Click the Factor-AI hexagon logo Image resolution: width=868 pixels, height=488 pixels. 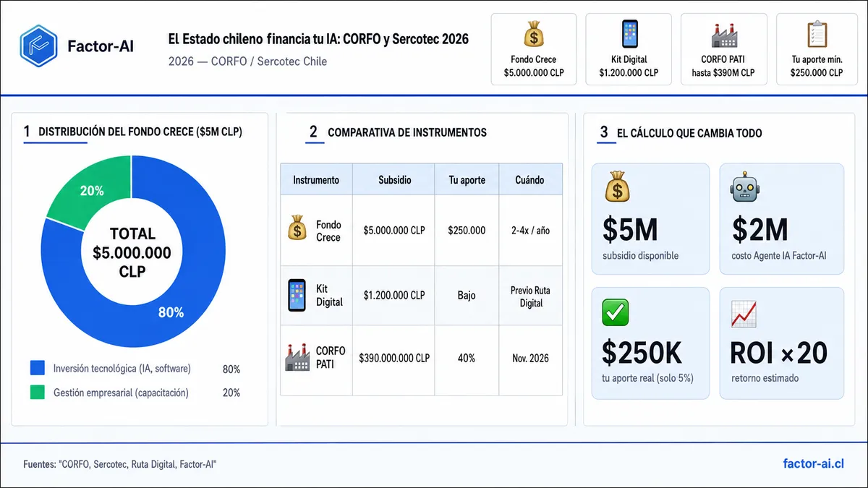38,46
